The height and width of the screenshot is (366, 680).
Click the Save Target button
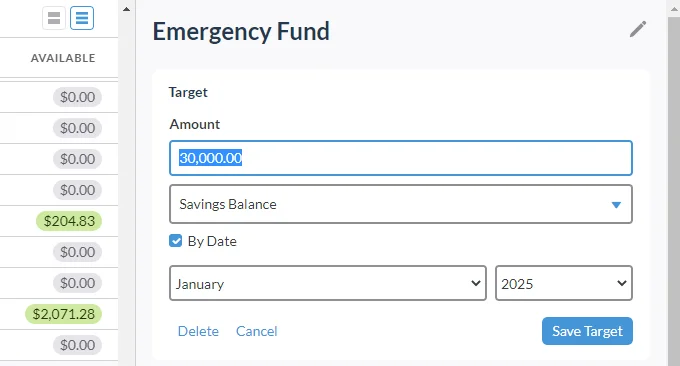point(587,331)
